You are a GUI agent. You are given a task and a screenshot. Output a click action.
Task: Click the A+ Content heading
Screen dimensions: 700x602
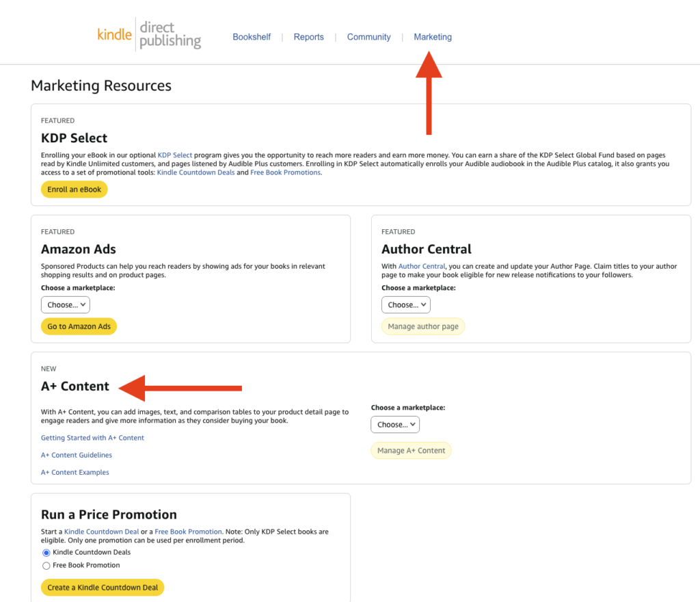[x=75, y=387]
